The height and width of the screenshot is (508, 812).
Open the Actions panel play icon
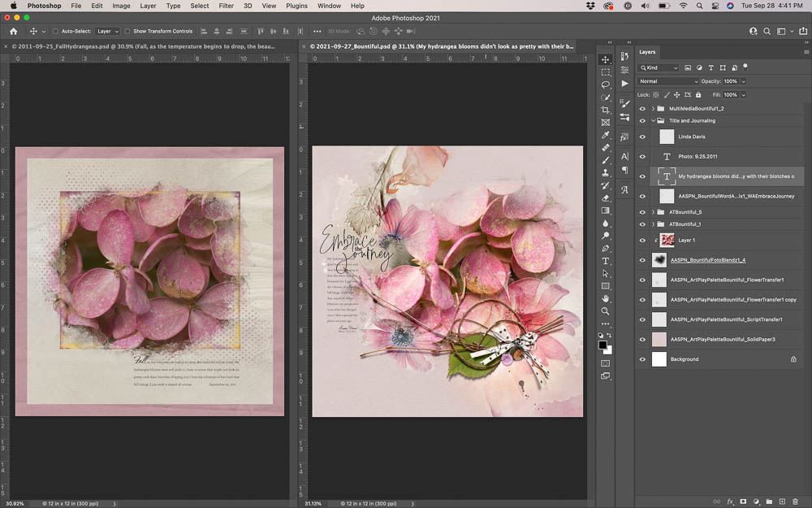click(x=624, y=83)
